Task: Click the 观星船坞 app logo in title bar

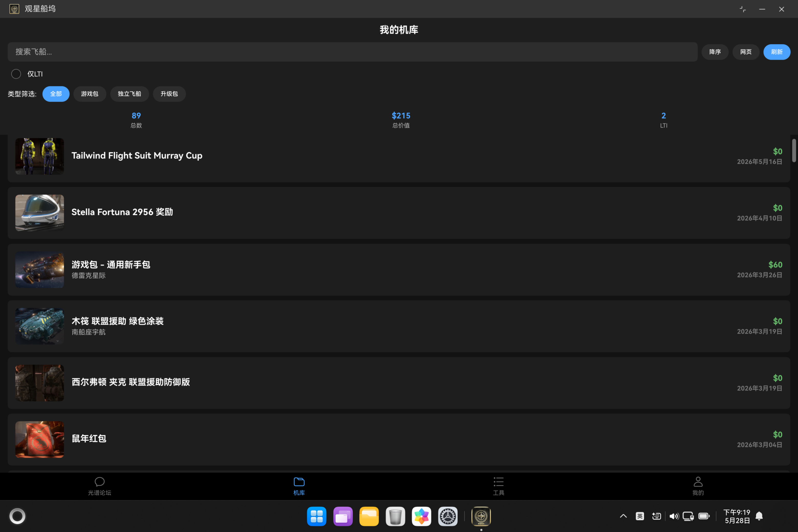Action: click(x=14, y=9)
